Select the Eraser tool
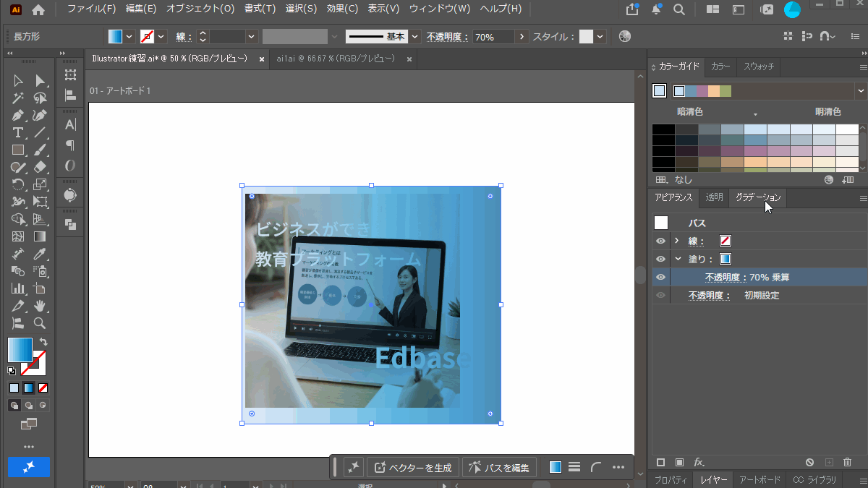Screen dimensions: 868x488 click(41, 167)
